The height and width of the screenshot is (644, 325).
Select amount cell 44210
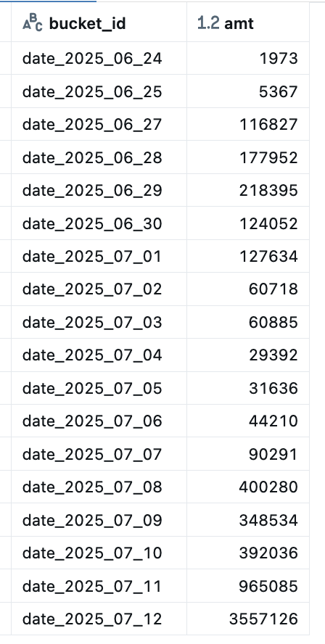[248, 421]
